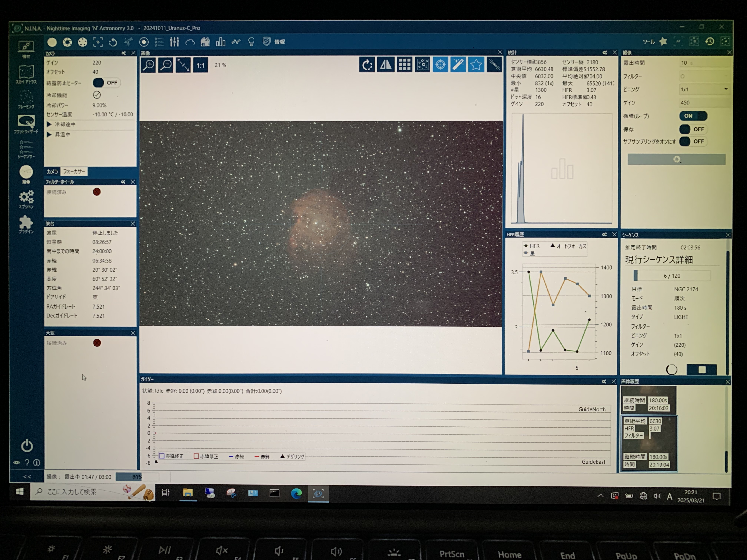Toggle the telescope mount panel icon
This screenshot has width=747, height=560.
(128, 42)
